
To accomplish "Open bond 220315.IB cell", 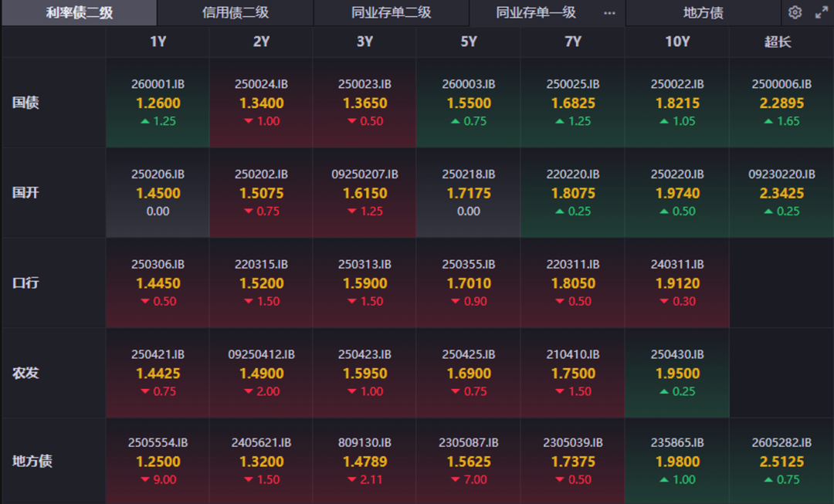I will (x=261, y=282).
